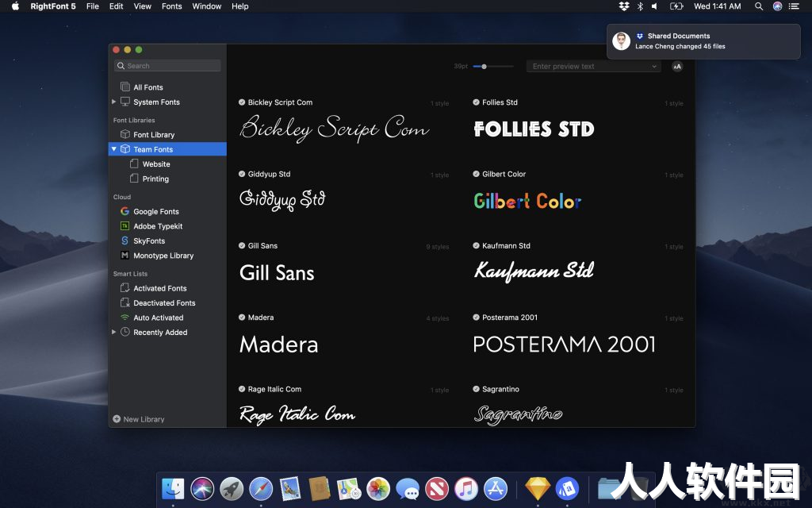Screen dimensions: 812x508
Task: Click the Bluetooth status icon
Action: point(640,6)
